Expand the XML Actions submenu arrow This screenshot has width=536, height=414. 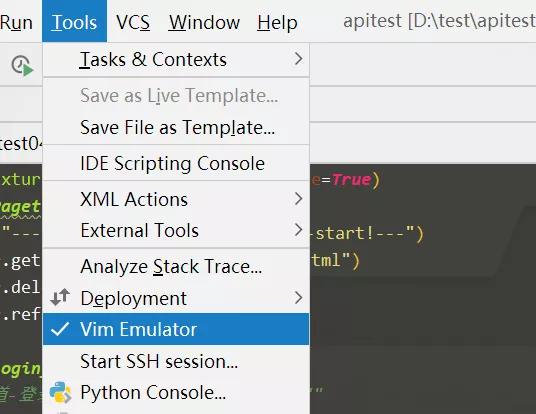298,199
